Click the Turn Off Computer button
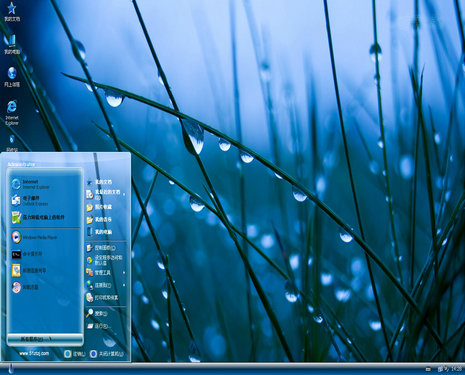The width and height of the screenshot is (465, 375). point(107,354)
